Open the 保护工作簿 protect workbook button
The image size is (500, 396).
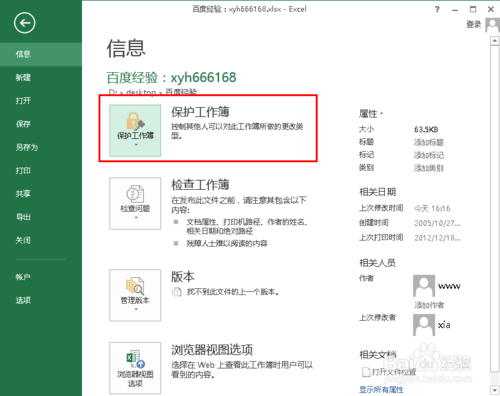pyautogui.click(x=135, y=130)
